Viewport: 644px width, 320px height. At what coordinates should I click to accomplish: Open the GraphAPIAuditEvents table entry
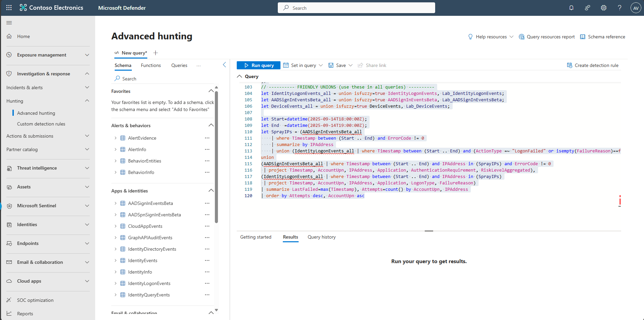[150, 238]
